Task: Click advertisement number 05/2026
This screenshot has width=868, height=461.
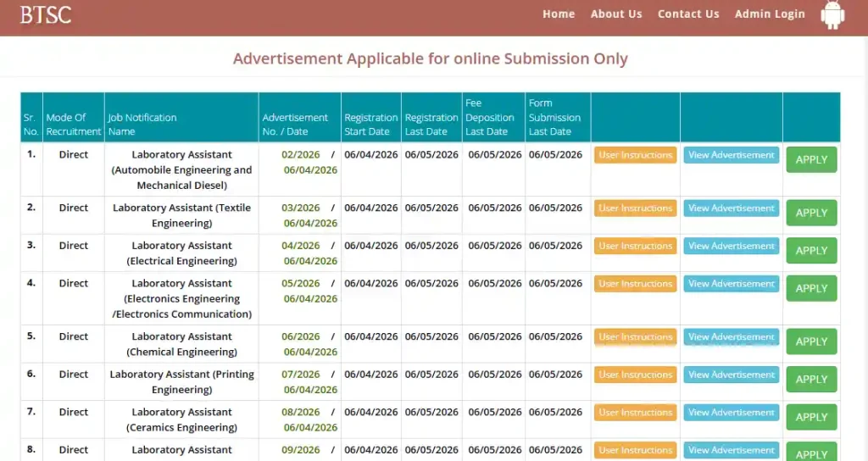Action: [301, 284]
